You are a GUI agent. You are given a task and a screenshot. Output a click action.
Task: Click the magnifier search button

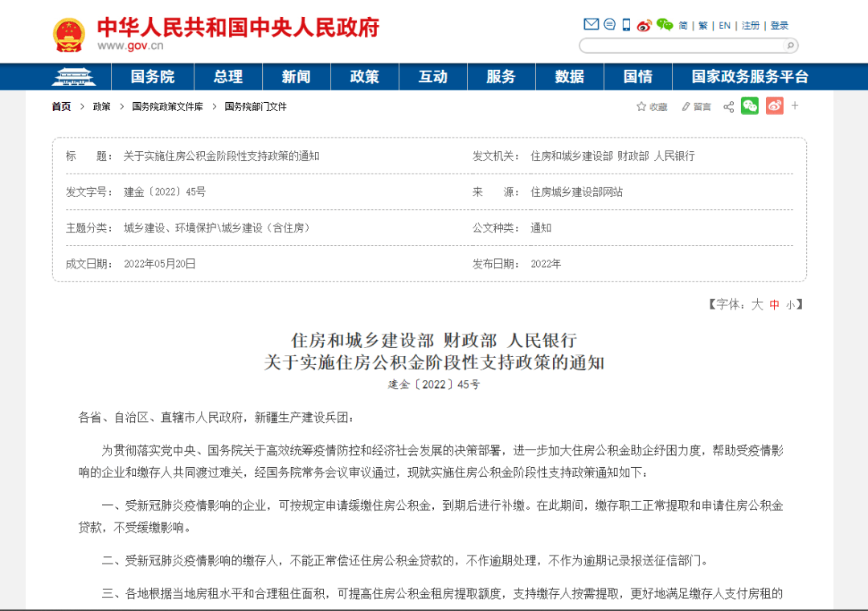point(789,46)
